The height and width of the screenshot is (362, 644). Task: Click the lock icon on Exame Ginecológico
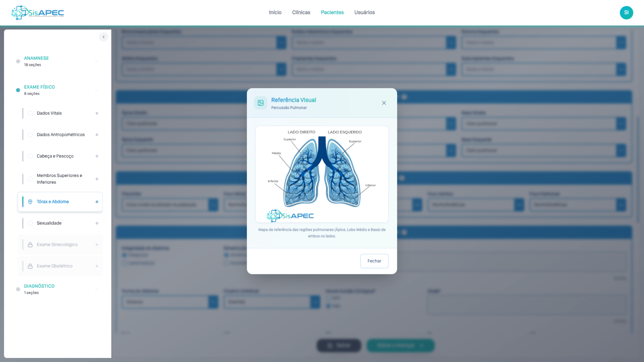click(x=30, y=245)
